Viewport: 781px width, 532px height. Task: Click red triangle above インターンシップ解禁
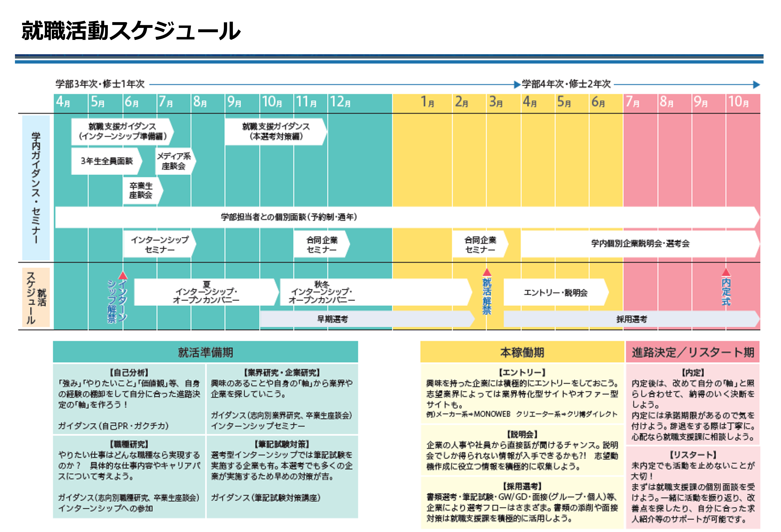pos(123,275)
